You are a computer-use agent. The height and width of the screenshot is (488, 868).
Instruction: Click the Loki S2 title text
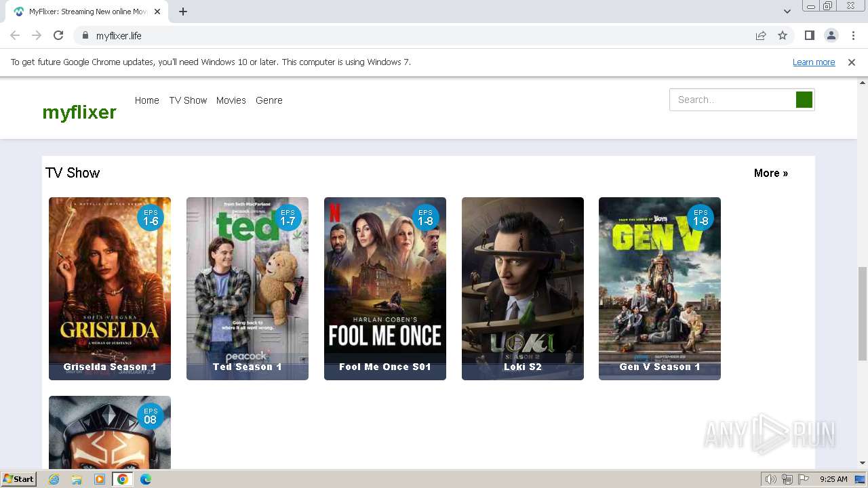pyautogui.click(x=523, y=367)
